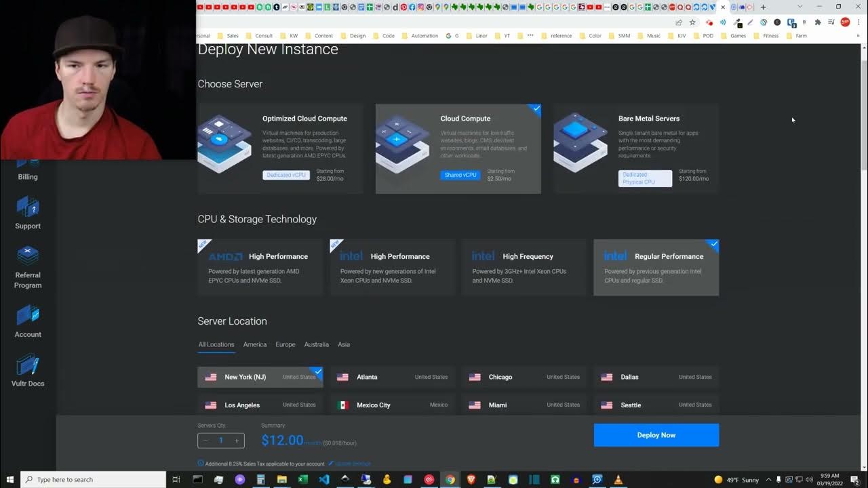Select Los Angeles server location
The height and width of the screenshot is (488, 868).
click(260, 405)
